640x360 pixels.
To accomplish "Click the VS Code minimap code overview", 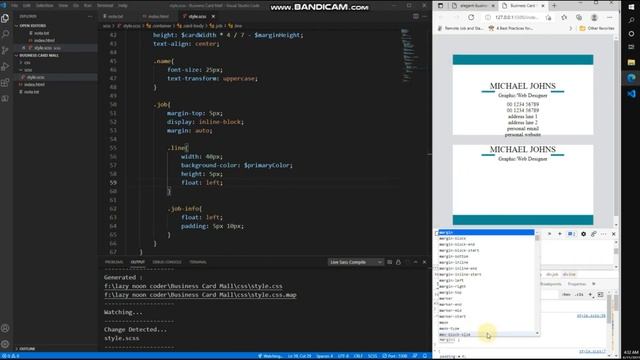I will pos(409,55).
